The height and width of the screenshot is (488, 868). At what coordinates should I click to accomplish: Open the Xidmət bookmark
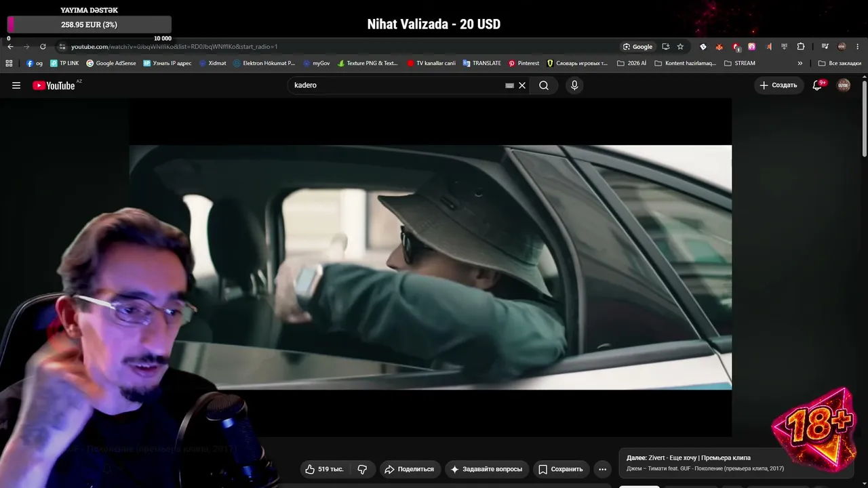(x=213, y=63)
